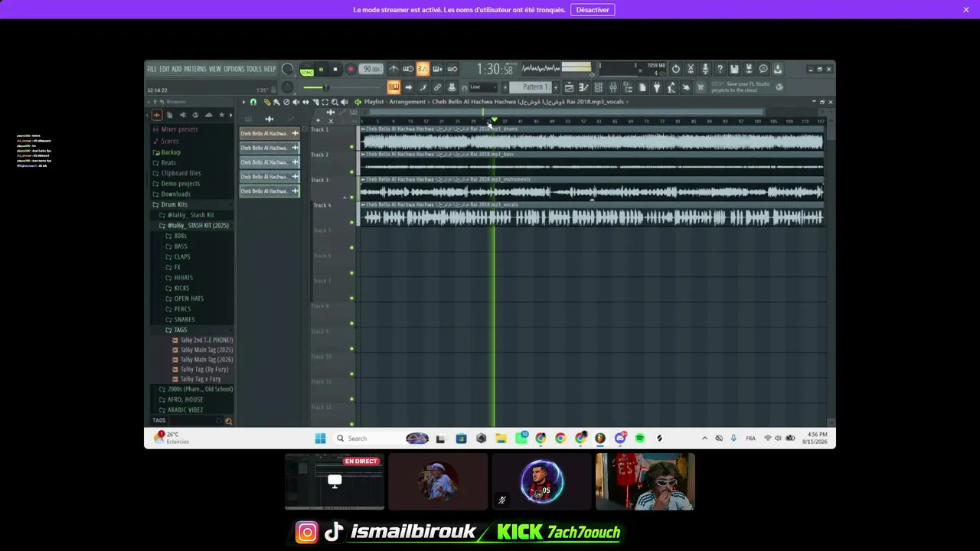Select the Slip tool in Playlist toolbar
The width and height of the screenshot is (980, 551).
(305, 102)
